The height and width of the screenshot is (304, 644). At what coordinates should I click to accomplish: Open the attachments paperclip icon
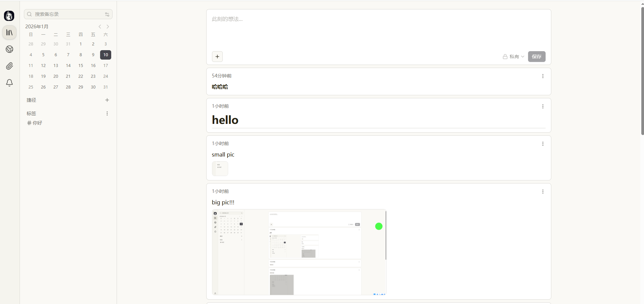(x=9, y=66)
